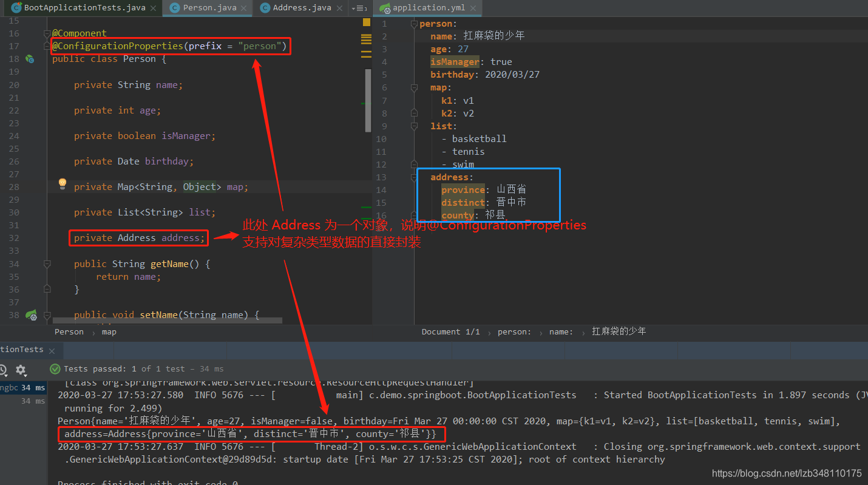Click the 'Closing org.springframework.web.context.support' console line
Screen dimensions: 868x485
(x=459, y=447)
